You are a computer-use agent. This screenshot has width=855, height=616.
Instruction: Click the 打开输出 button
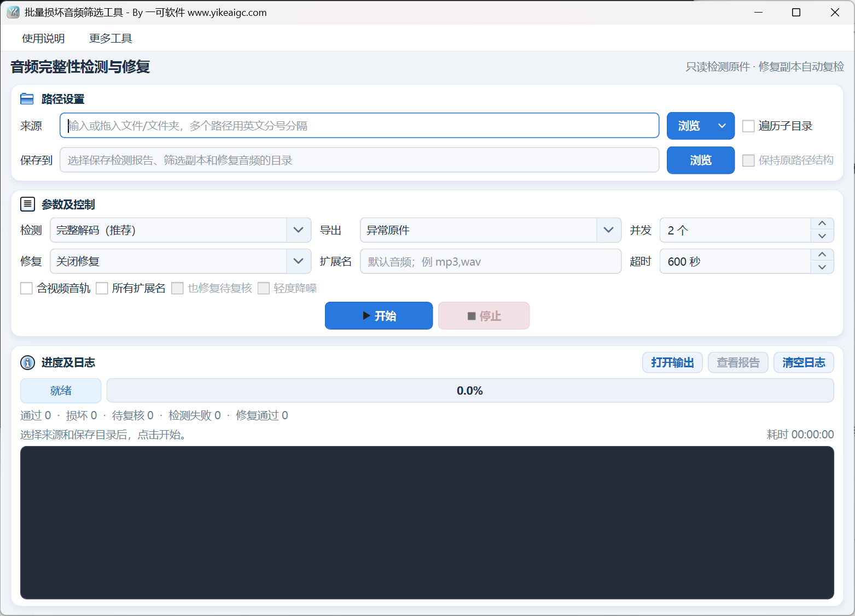672,362
